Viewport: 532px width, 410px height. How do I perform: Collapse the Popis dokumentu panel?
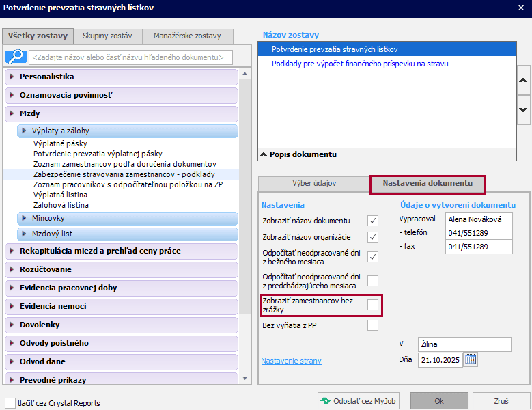coord(263,154)
